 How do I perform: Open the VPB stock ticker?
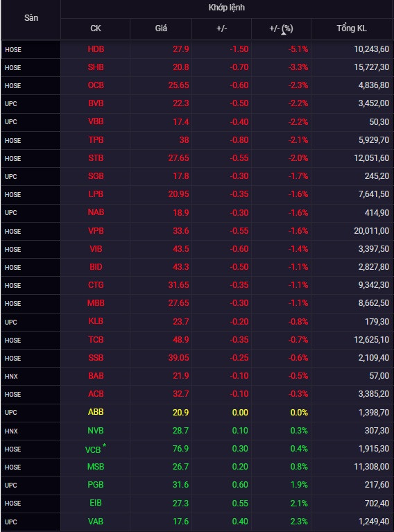pos(96,231)
